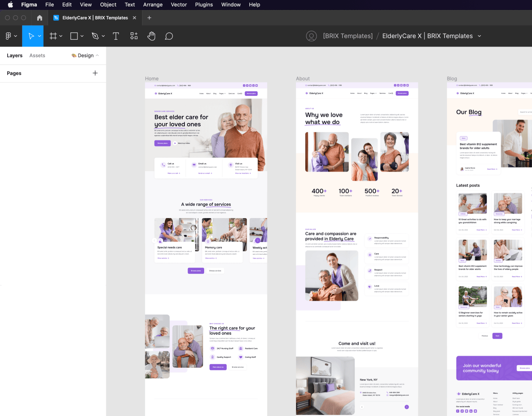Select the Comment tool

[169, 36]
